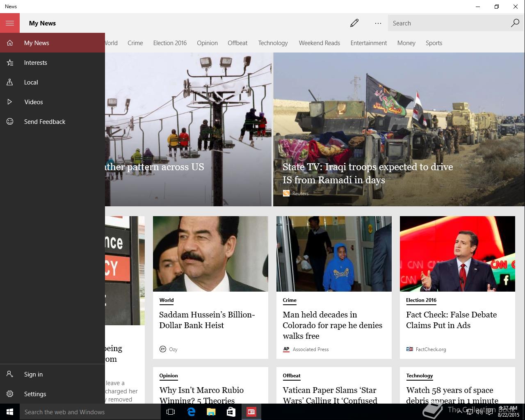The width and height of the screenshot is (525, 420).
Task: Click the World category label
Action: [x=167, y=300]
